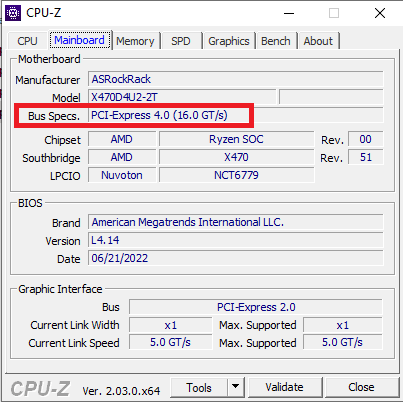Viewport: 403px width, 402px height.
Task: Click the Bus Specs value PCI-Express 4.0
Action: [236, 115]
